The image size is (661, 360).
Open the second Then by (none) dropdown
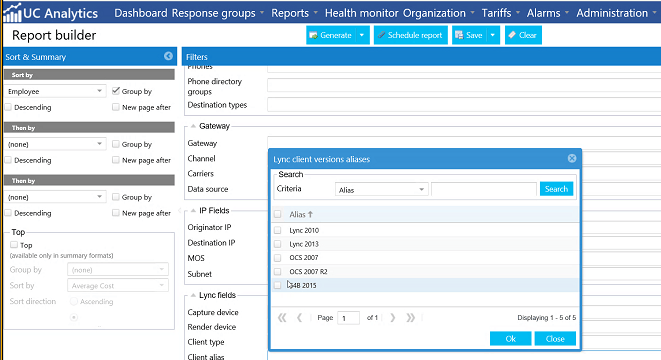(x=55, y=197)
